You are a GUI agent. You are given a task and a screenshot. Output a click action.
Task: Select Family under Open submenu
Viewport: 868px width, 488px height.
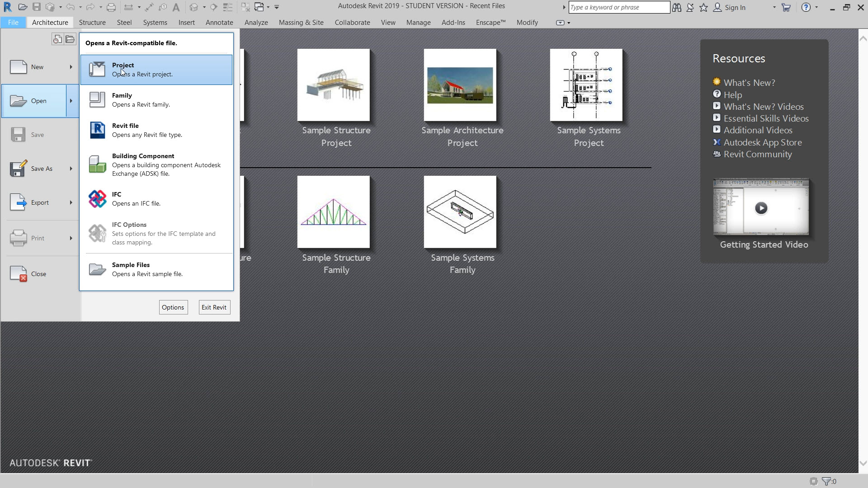[156, 100]
